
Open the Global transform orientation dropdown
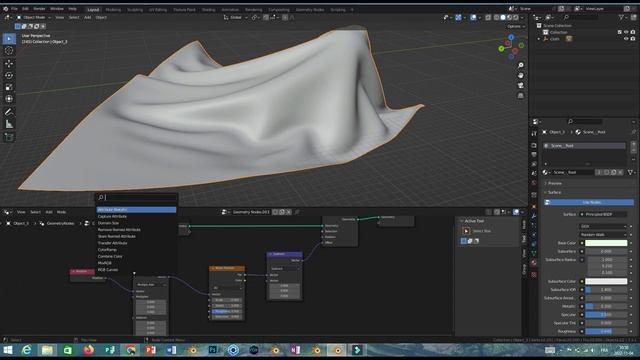click(236, 18)
